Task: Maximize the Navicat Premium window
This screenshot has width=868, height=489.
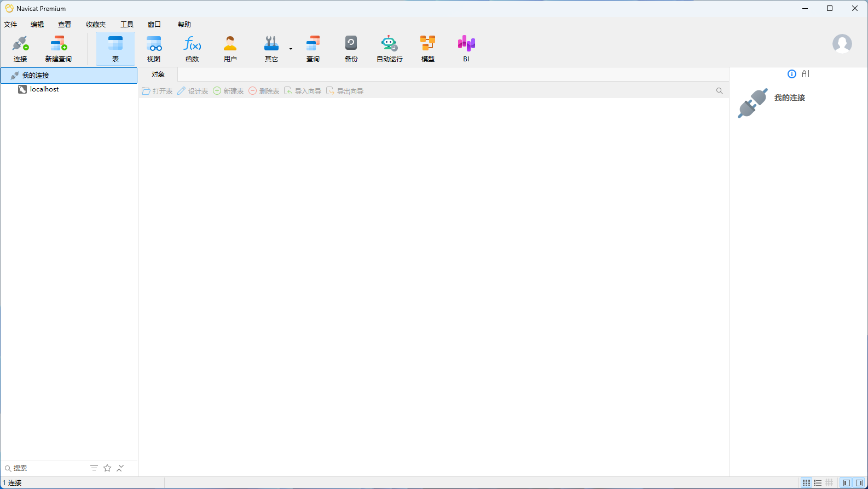Action: click(830, 8)
